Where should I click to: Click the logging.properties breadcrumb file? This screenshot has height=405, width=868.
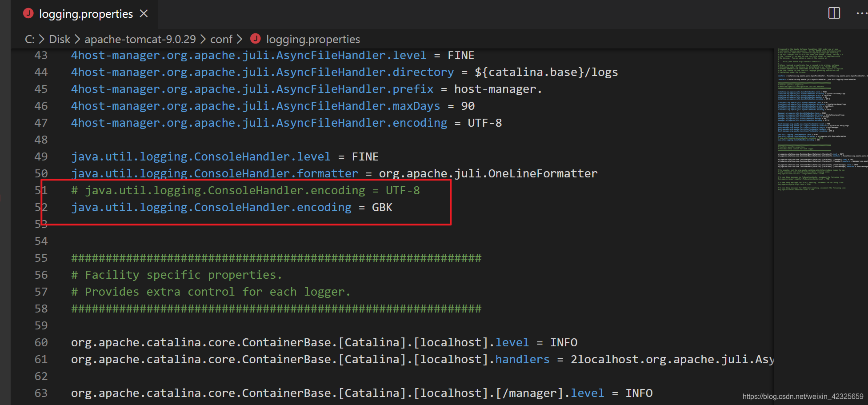(x=313, y=39)
